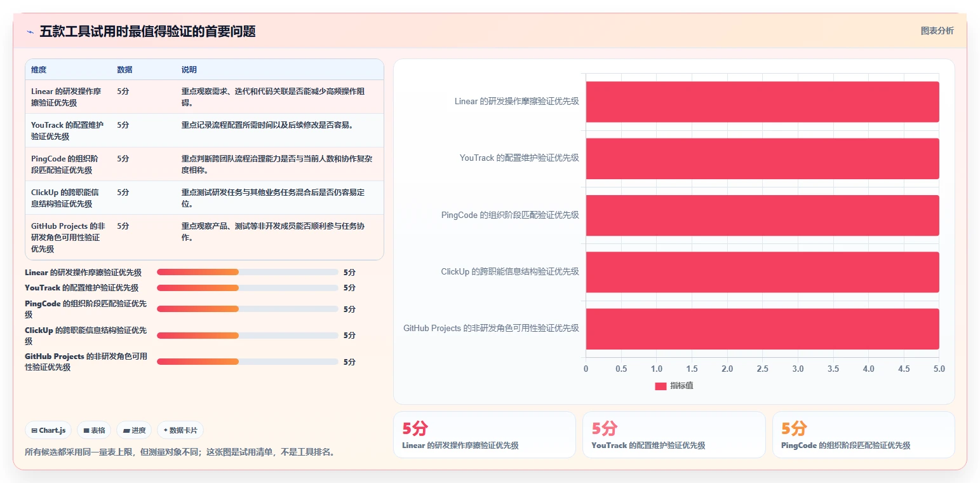Screen dimensions: 980x483
Task: Select the 进度 tag chip
Action: 134,430
